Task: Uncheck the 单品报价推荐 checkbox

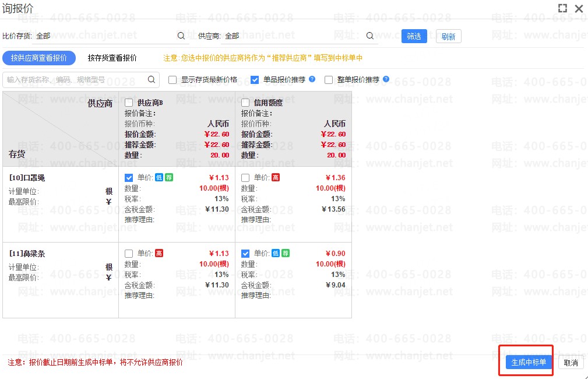Action: click(x=255, y=80)
